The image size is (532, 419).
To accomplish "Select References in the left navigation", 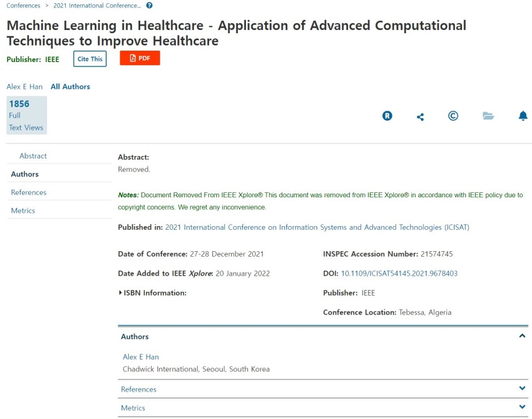I will coord(29,192).
